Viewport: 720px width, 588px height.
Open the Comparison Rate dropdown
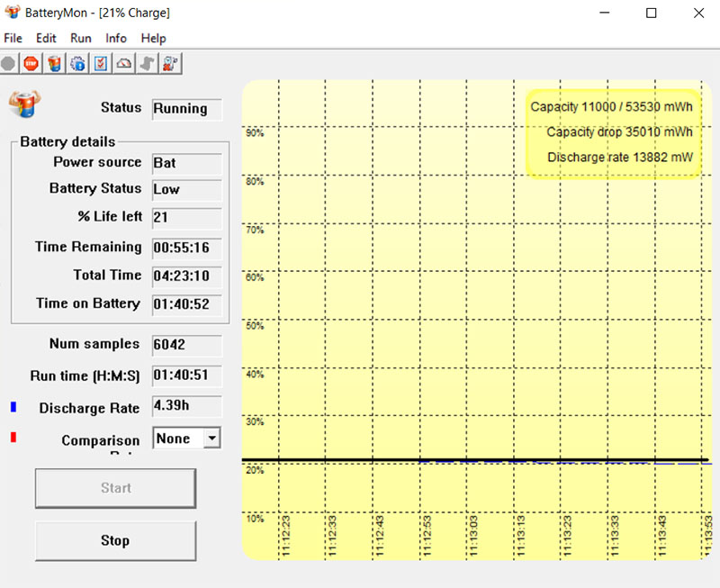[x=211, y=439]
